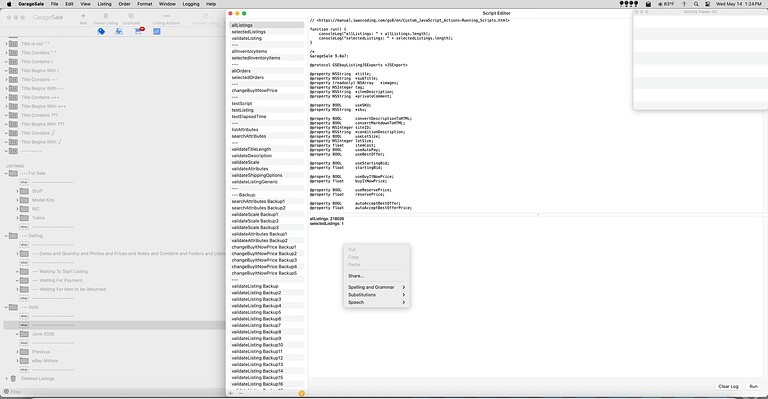Image resolution: width=768 pixels, height=399 pixels.
Task: Click the yellow warning badge below script list
Action: (301, 393)
